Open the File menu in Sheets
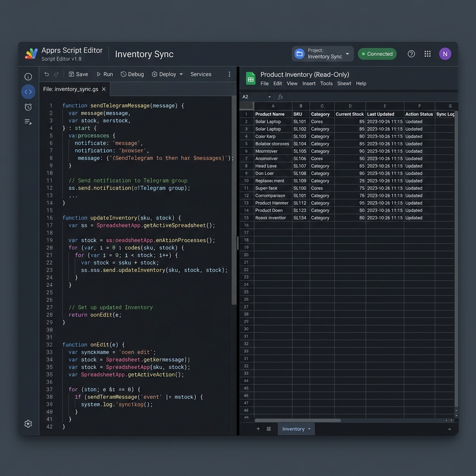This screenshot has height=476, width=476. (x=264, y=84)
